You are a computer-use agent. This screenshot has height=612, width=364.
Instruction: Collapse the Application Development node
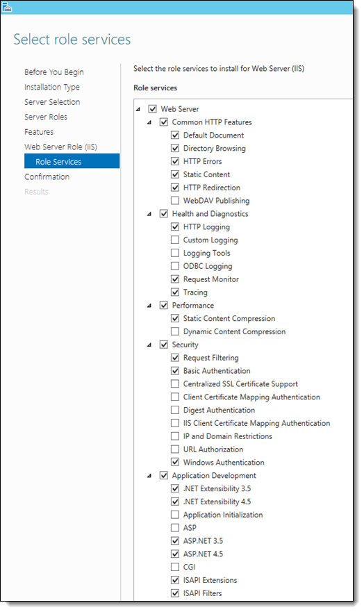(x=149, y=476)
